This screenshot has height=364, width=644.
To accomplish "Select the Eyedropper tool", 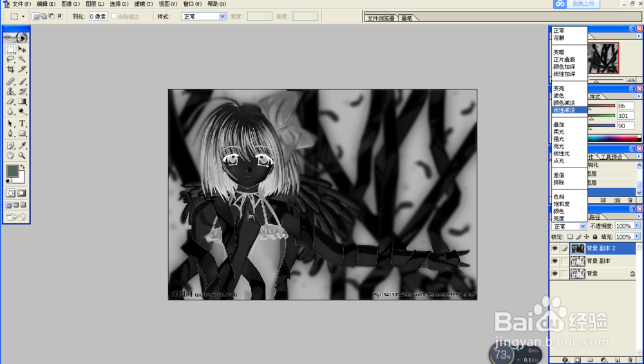I will point(22,145).
